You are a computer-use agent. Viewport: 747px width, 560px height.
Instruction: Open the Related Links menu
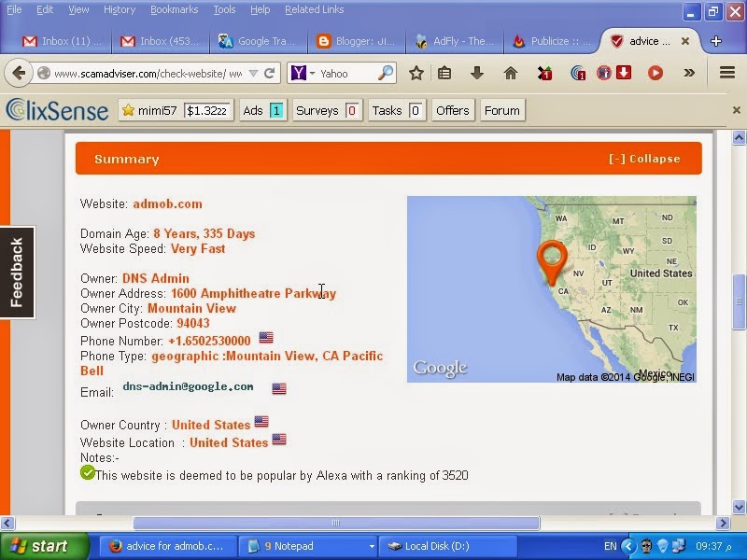[315, 9]
